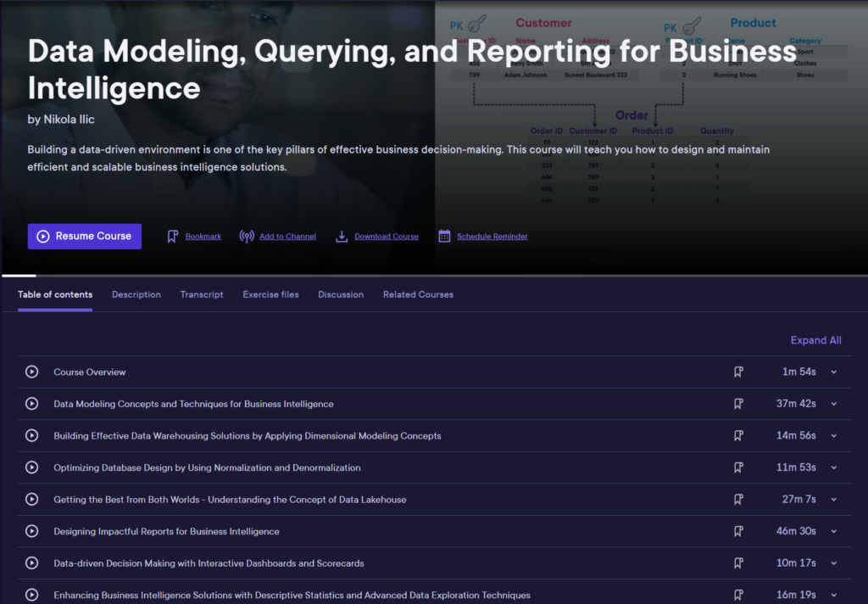Viewport: 868px width, 604px height.
Task: Play Data-driven Decision Making module
Action: point(31,563)
